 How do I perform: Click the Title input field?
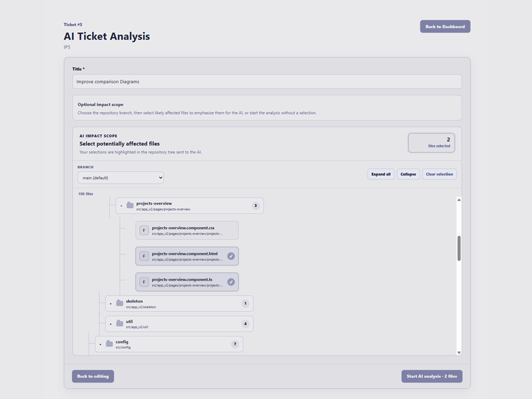(267, 82)
